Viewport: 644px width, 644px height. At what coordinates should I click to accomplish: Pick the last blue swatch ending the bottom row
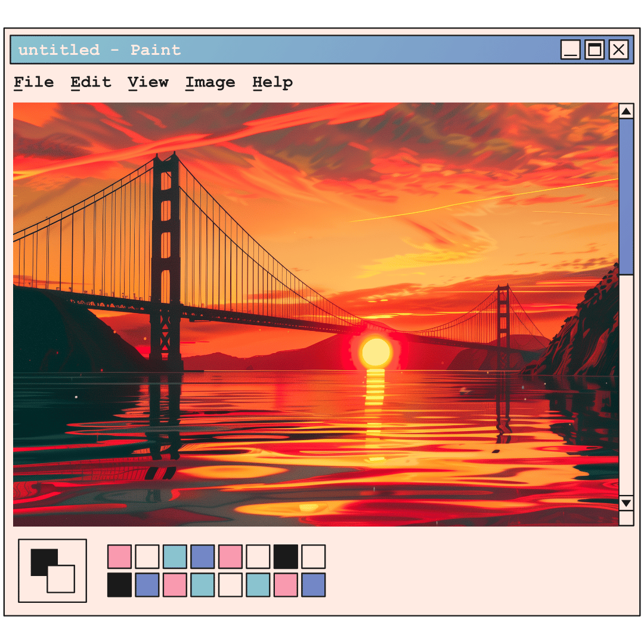pyautogui.click(x=314, y=585)
